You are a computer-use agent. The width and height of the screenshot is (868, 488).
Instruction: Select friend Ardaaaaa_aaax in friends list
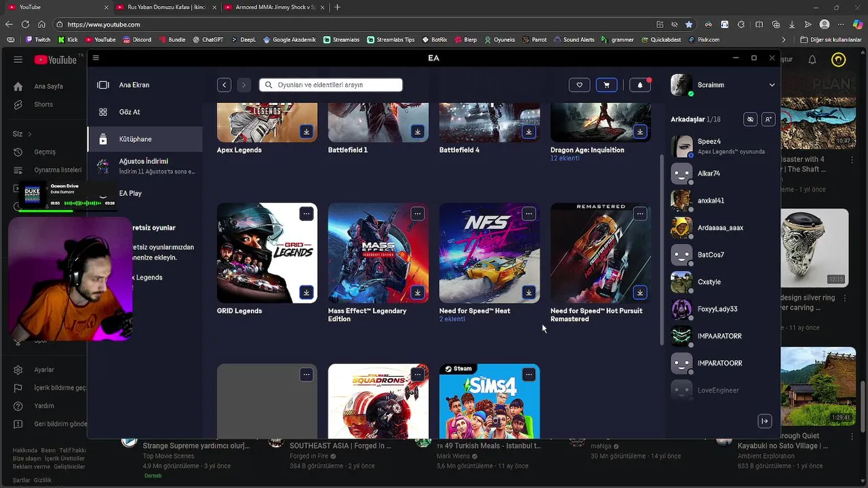tap(724, 228)
